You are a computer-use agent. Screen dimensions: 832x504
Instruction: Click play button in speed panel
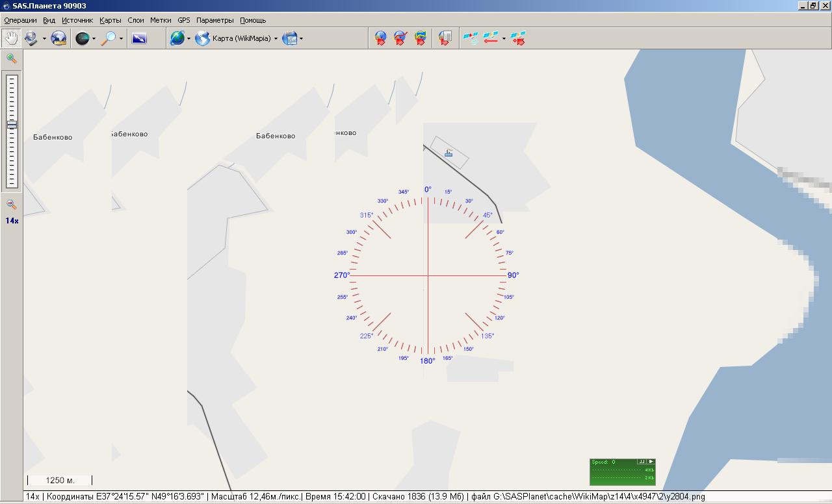tap(651, 462)
